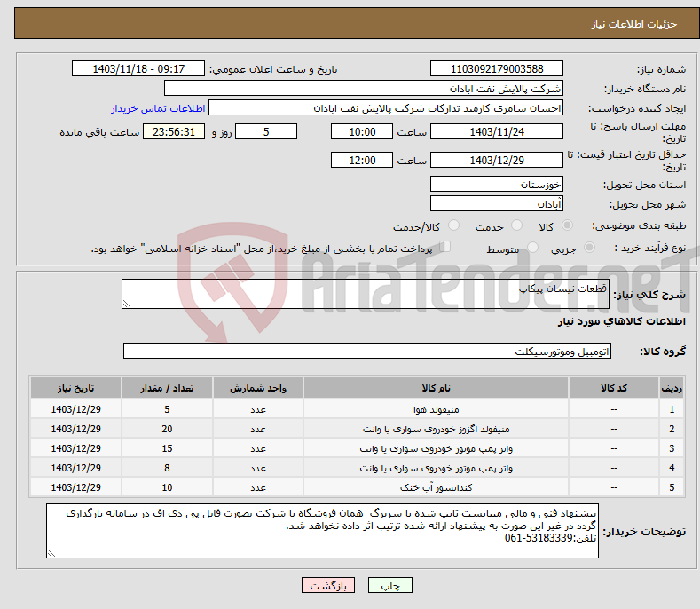Click quantity 10 in row 5
700x609 pixels.
(167, 487)
